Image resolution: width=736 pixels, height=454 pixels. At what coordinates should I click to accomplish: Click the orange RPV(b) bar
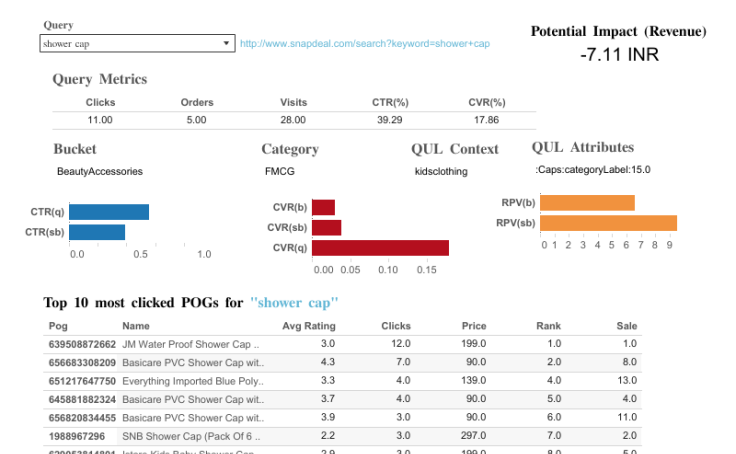pyautogui.click(x=588, y=203)
